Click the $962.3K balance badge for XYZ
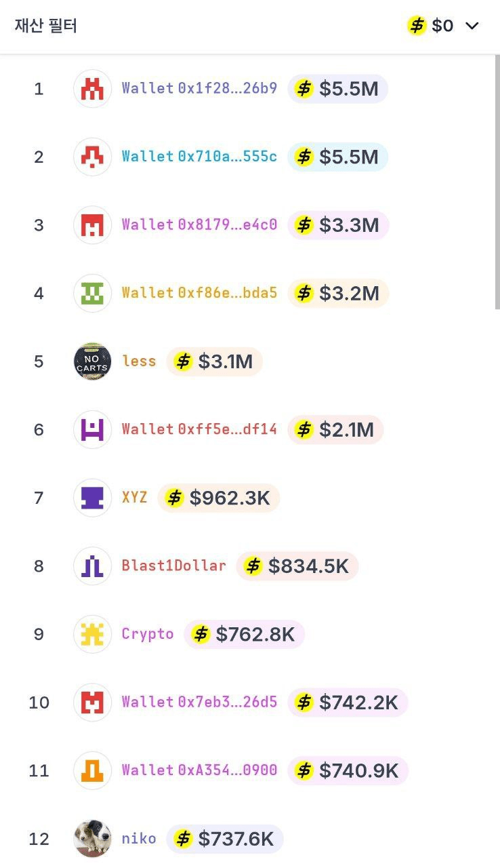The height and width of the screenshot is (868, 500). coord(218,498)
